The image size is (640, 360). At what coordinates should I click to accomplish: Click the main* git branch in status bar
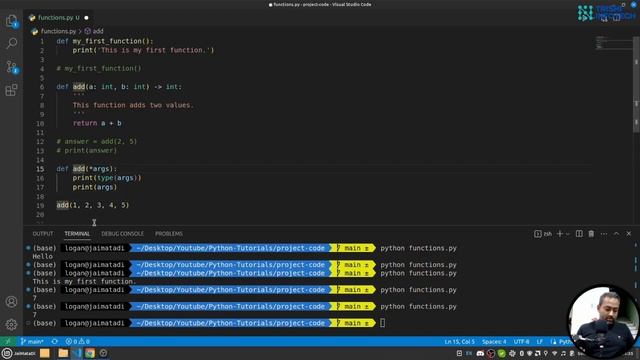32,341
